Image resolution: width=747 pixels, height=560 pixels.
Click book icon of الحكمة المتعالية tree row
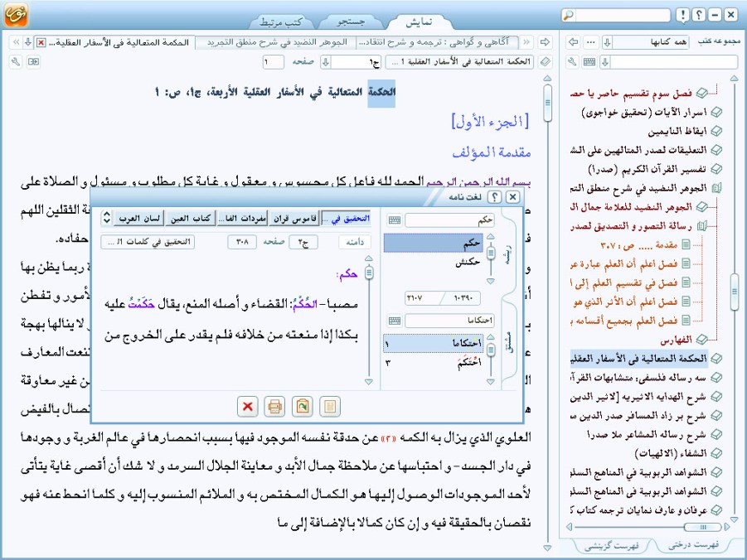coord(716,359)
